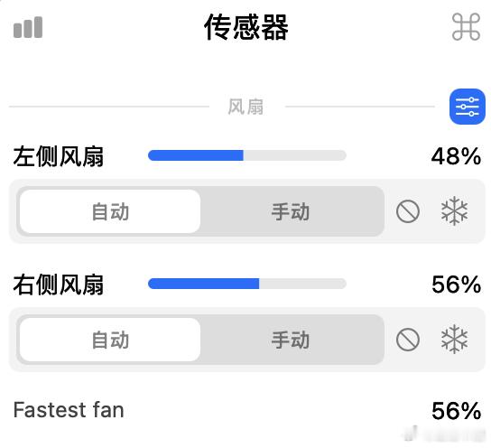
Task: Toggle the blue fan controls sliders icon
Action: pyautogui.click(x=467, y=107)
